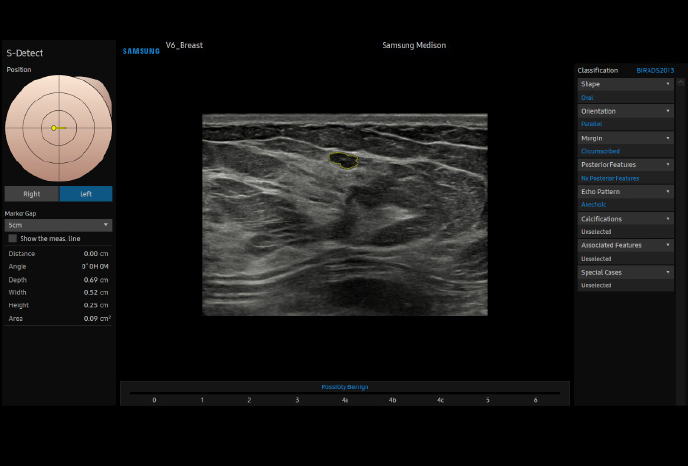
Task: Click the BIRADS2013 classification link
Action: coord(655,71)
